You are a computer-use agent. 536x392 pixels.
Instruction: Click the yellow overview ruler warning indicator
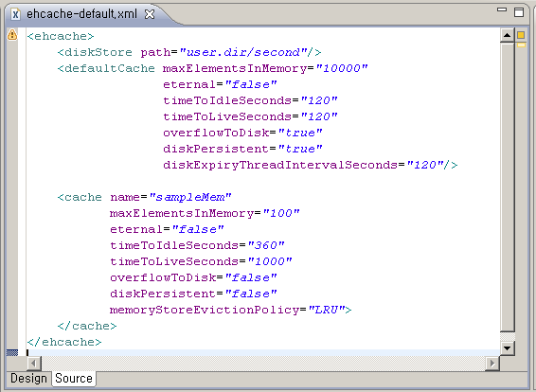(521, 35)
